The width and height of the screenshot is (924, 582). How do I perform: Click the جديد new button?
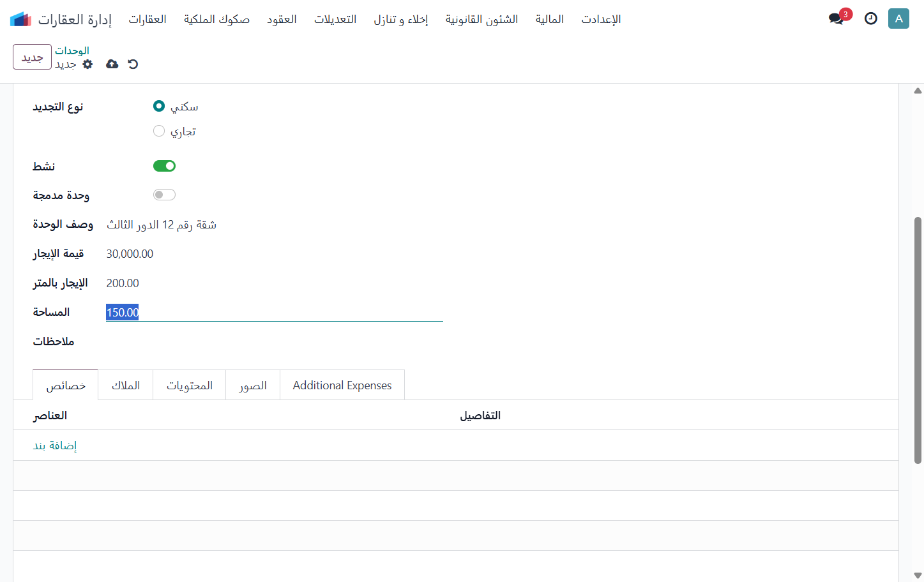(x=32, y=57)
